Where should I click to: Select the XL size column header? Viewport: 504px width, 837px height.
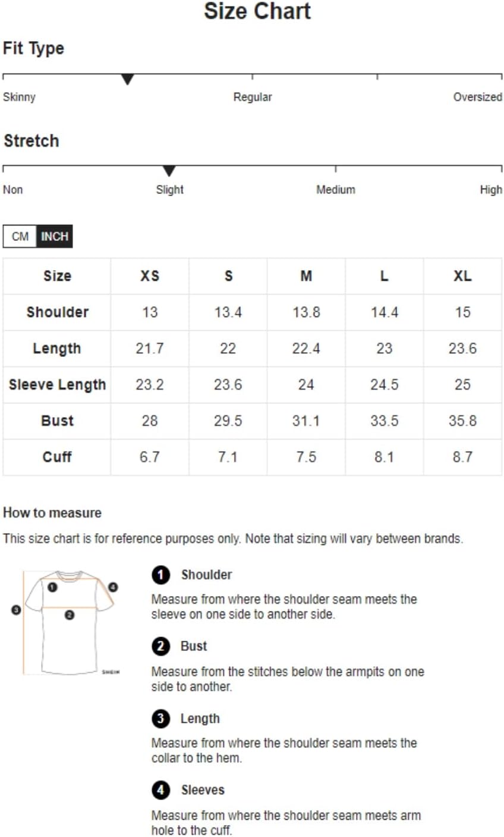[462, 276]
